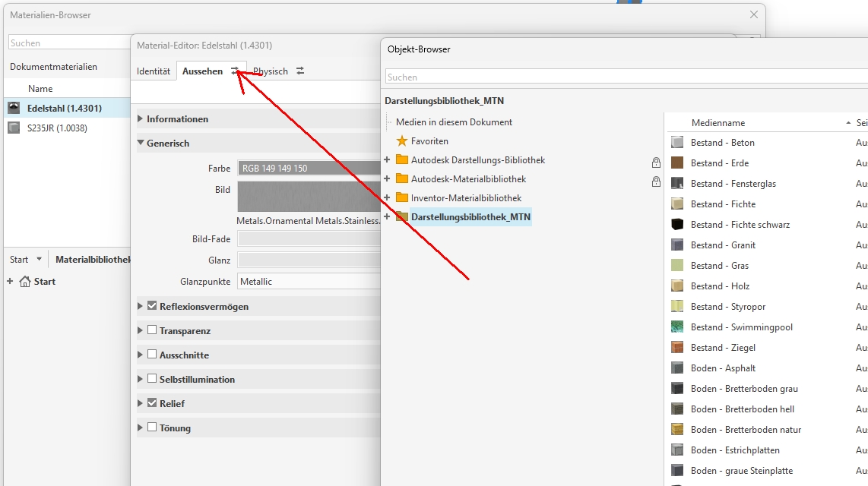This screenshot has height=486, width=868.
Task: Disable the Reflexionsvermögen checkbox
Action: (152, 306)
